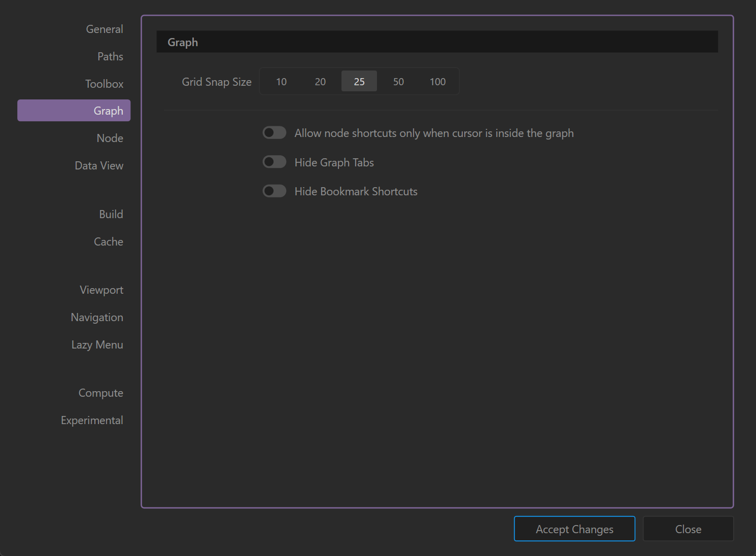Open the Data View settings

(99, 166)
